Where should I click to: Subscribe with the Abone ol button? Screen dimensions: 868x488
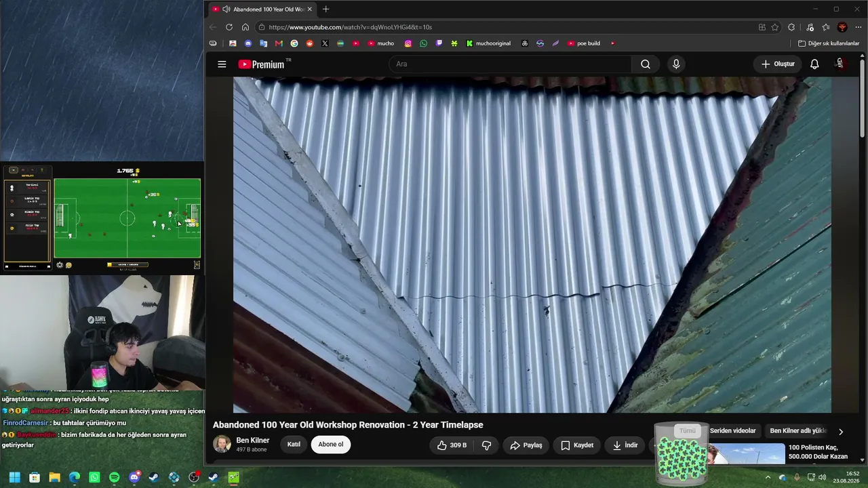[x=331, y=445]
